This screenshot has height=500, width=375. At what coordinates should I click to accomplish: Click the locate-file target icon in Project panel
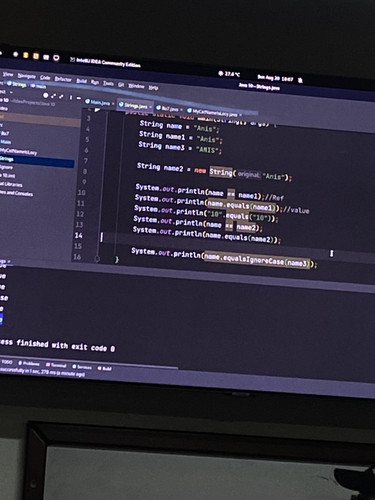tap(46, 95)
